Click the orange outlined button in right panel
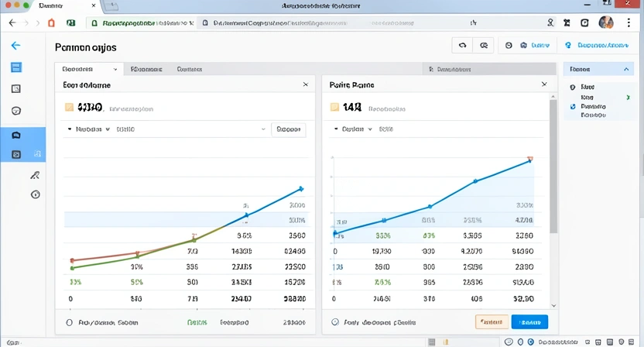Screen dimensions: 644x347 (492, 321)
